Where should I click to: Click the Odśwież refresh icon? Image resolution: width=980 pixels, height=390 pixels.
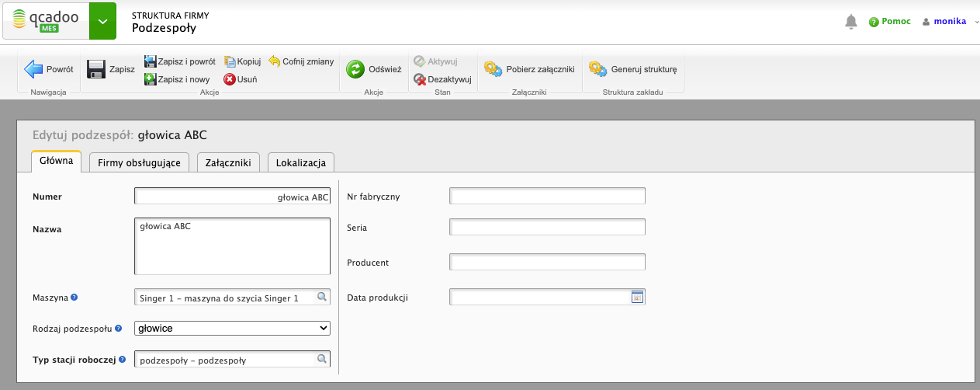pyautogui.click(x=355, y=69)
